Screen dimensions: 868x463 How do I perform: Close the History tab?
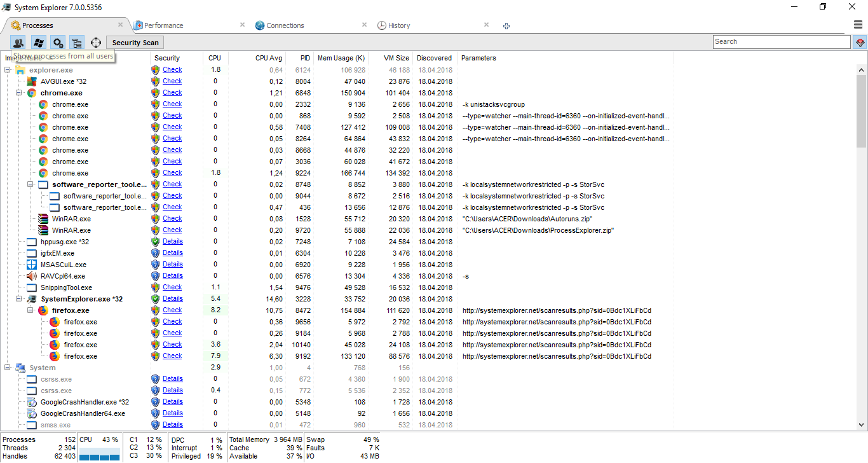486,25
